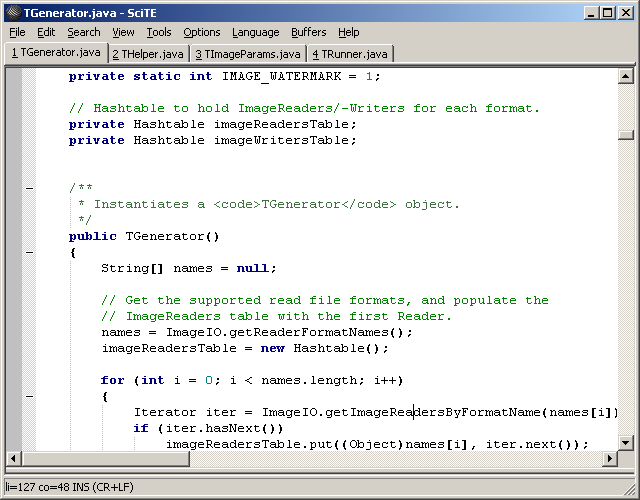Click the 'String[] names = null;' line

(x=189, y=268)
